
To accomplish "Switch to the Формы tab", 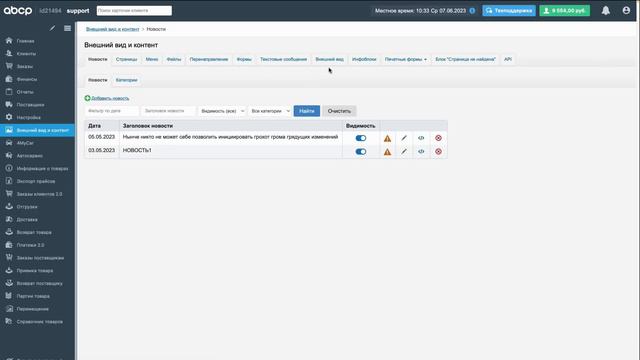I will (244, 59).
